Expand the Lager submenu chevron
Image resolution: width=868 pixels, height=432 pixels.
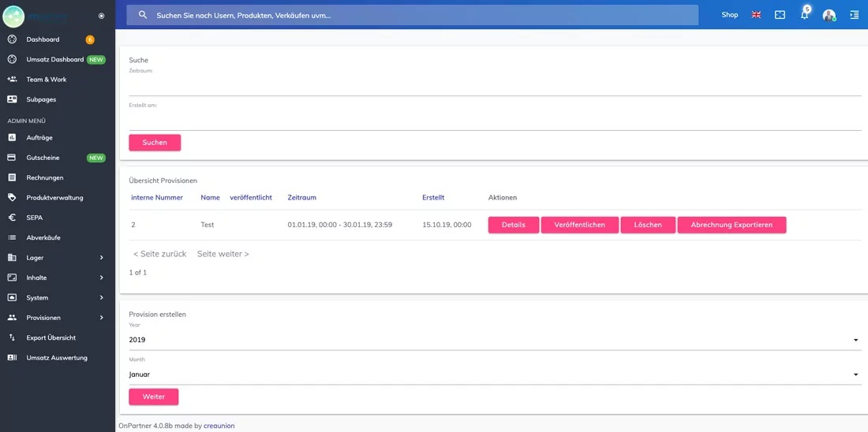click(101, 258)
